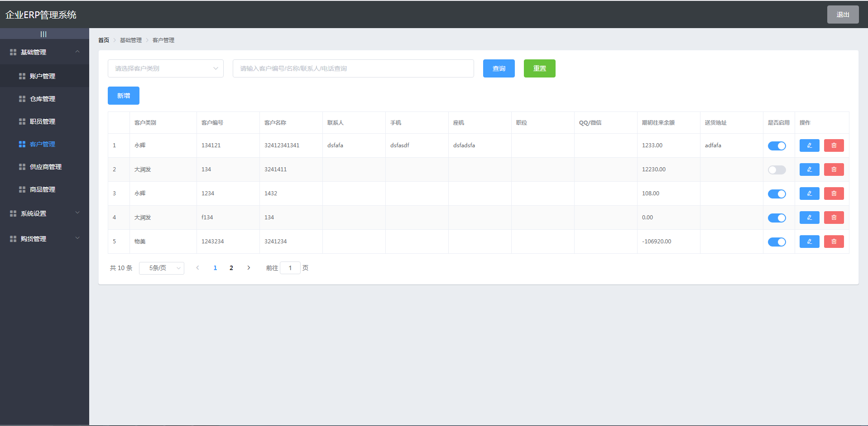
Task: Open the 5条/页 page size dropdown
Action: (x=162, y=268)
